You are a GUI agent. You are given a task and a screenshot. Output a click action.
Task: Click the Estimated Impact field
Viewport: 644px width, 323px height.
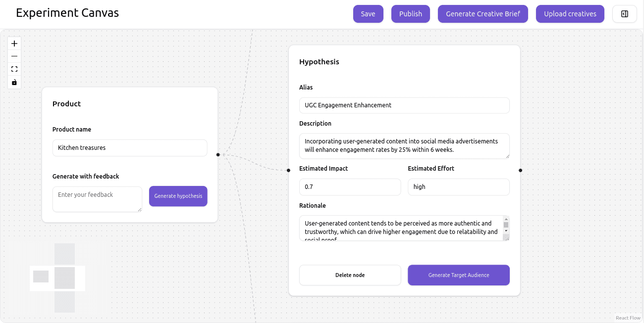click(350, 187)
